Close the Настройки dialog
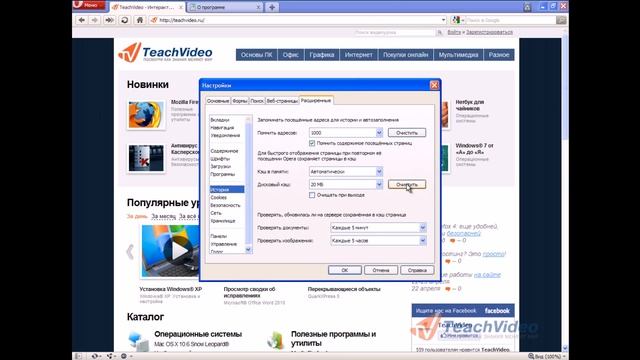 [434, 85]
